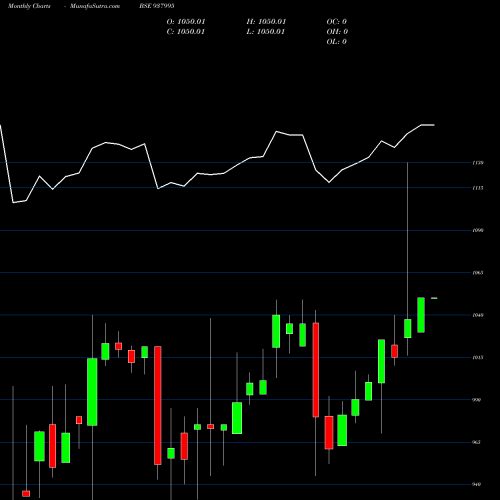The width and height of the screenshot is (500, 500).
Task: Select the low value 'L: 1050.01'
Action: pos(266,32)
